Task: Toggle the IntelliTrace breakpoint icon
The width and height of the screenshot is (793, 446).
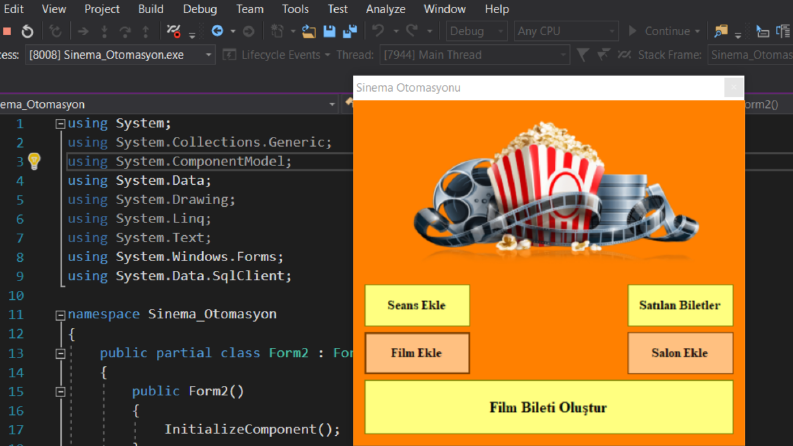Action: pyautogui.click(x=173, y=31)
